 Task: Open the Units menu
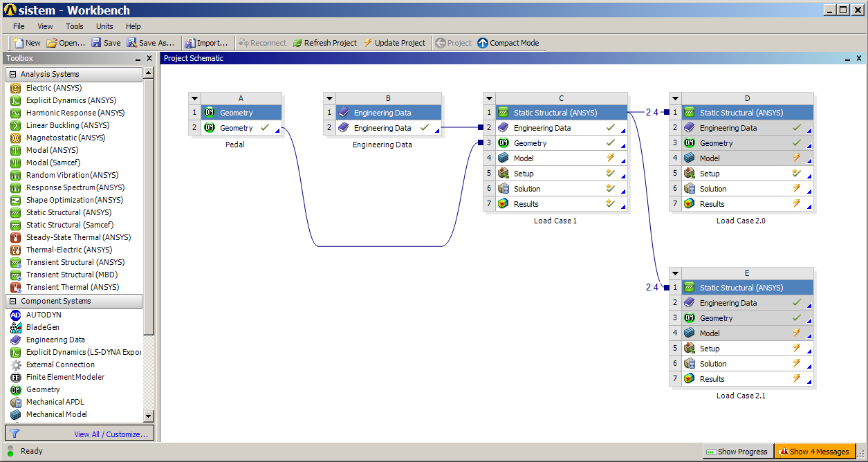[x=104, y=26]
